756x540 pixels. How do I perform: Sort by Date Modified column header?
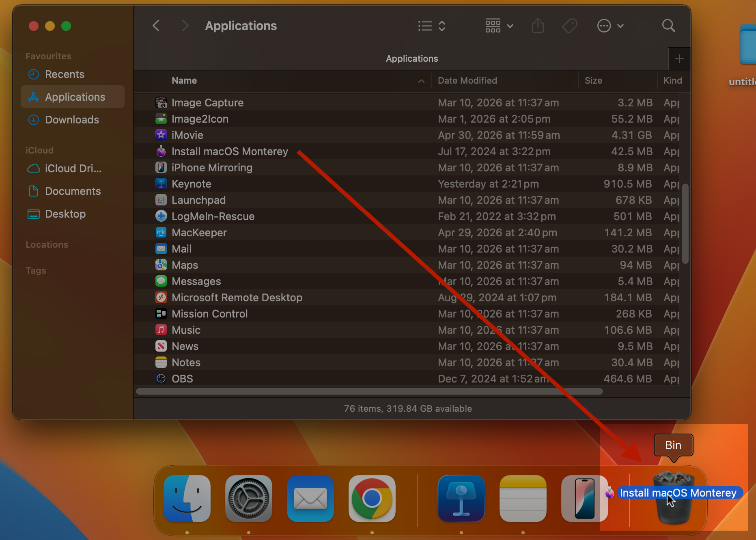point(467,80)
